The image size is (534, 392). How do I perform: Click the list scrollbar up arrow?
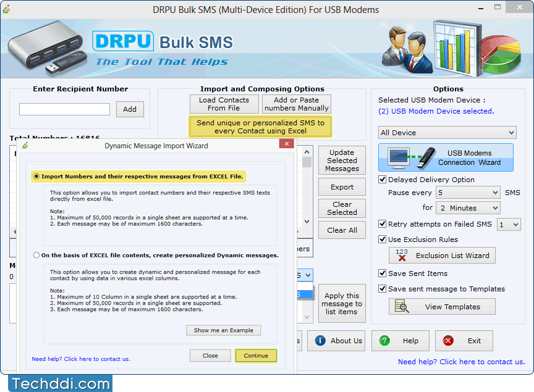tap(307, 152)
